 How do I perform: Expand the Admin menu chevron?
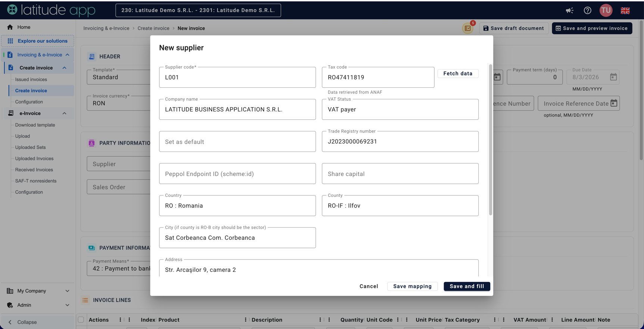(68, 305)
